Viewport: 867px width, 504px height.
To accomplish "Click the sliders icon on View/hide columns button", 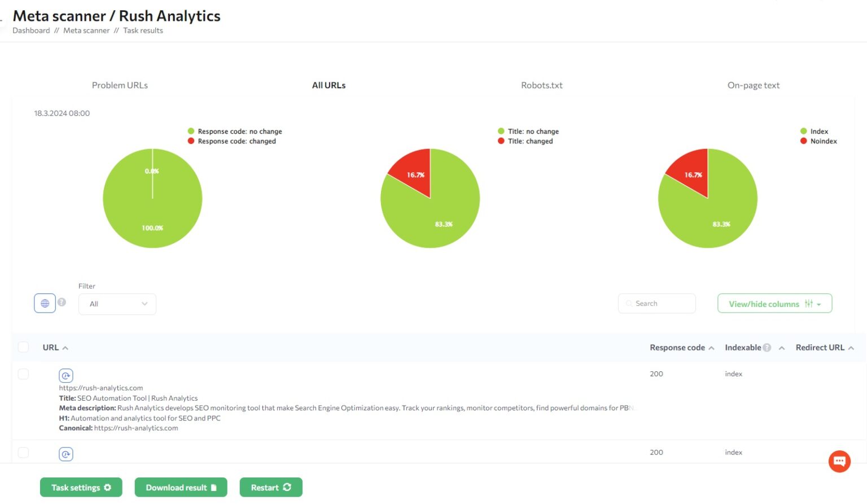I will click(809, 303).
